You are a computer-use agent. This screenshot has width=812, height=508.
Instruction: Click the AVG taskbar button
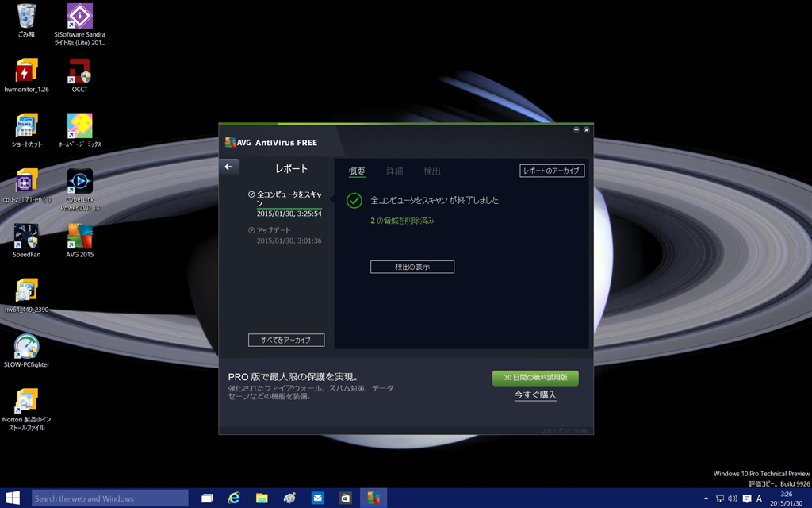tap(373, 498)
